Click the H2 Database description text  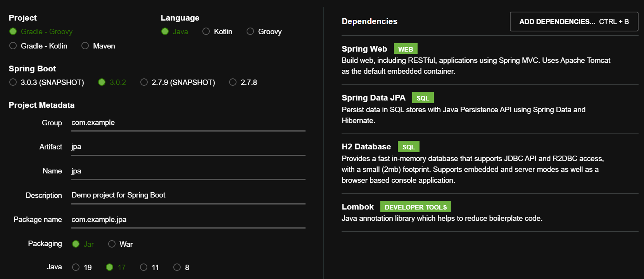point(473,170)
